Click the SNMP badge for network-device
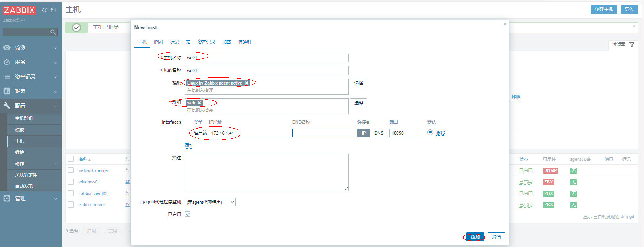This screenshot has height=247, width=644. click(550, 170)
